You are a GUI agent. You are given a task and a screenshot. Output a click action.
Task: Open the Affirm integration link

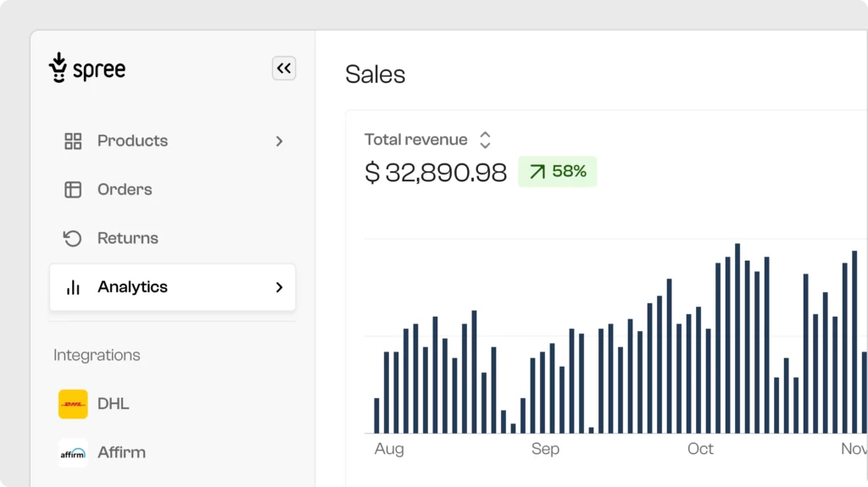(x=121, y=453)
